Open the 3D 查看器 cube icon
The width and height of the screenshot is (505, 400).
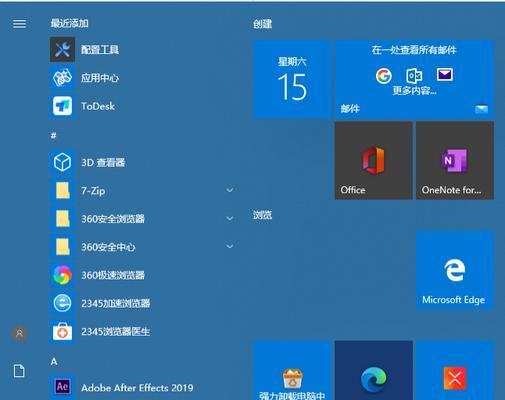coord(62,162)
